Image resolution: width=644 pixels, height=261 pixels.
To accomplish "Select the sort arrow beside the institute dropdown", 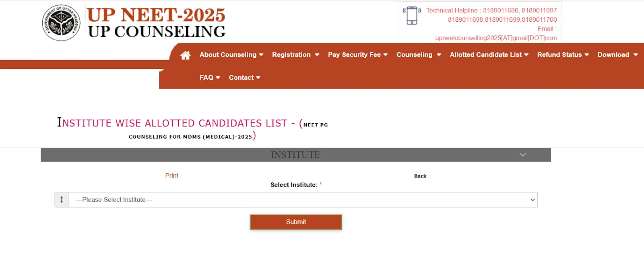I will (x=61, y=199).
